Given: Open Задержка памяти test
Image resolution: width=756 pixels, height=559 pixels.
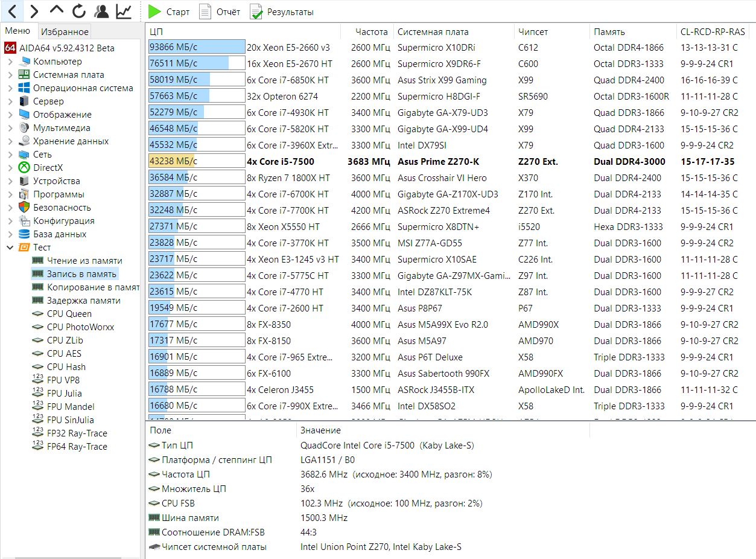Looking at the screenshot, I should point(83,301).
